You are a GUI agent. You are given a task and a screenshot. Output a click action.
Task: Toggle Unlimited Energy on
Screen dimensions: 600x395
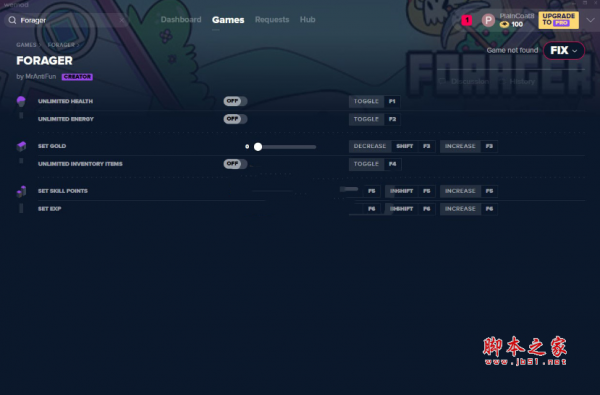tap(235, 119)
